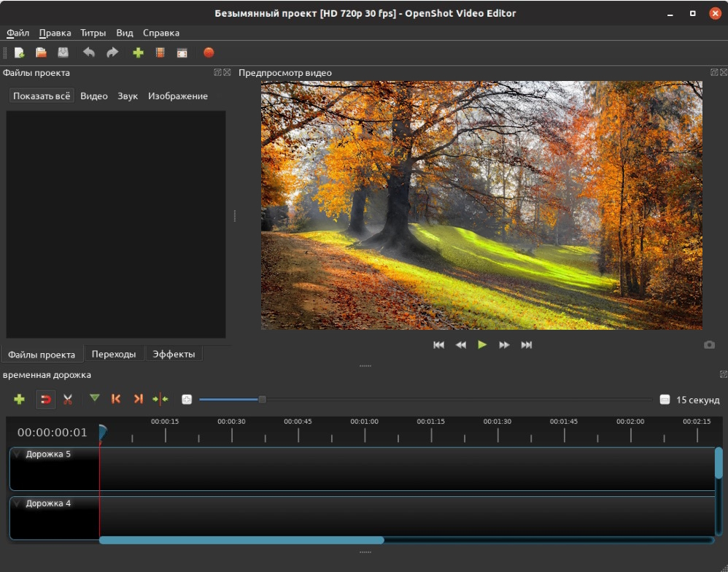This screenshot has height=572, width=728.
Task: Switch to the Эффекты tab
Action: pos(174,354)
